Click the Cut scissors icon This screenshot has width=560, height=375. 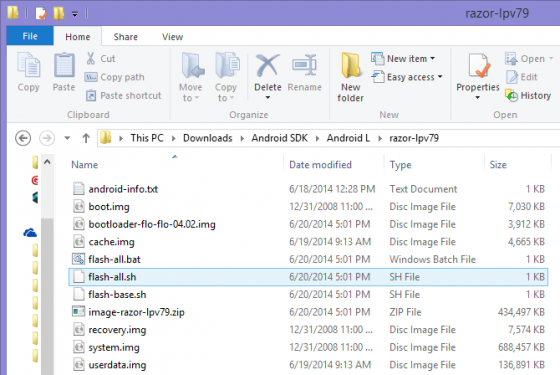[91, 58]
